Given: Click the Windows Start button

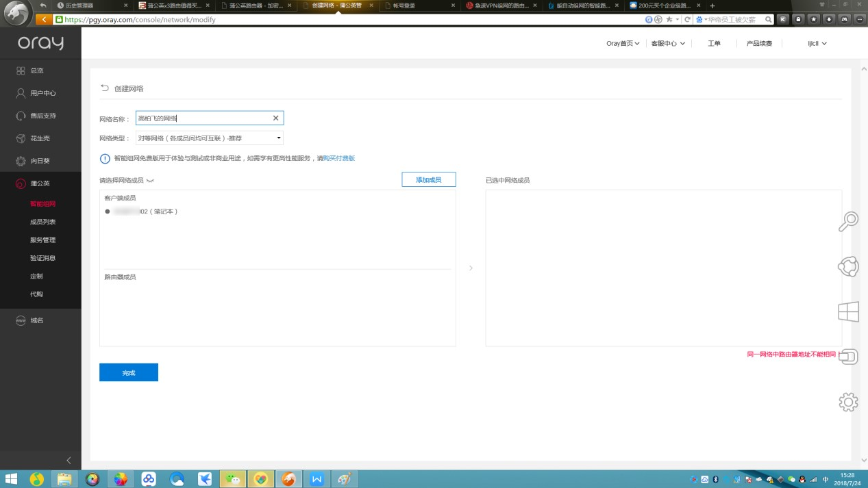Looking at the screenshot, I should point(11,479).
